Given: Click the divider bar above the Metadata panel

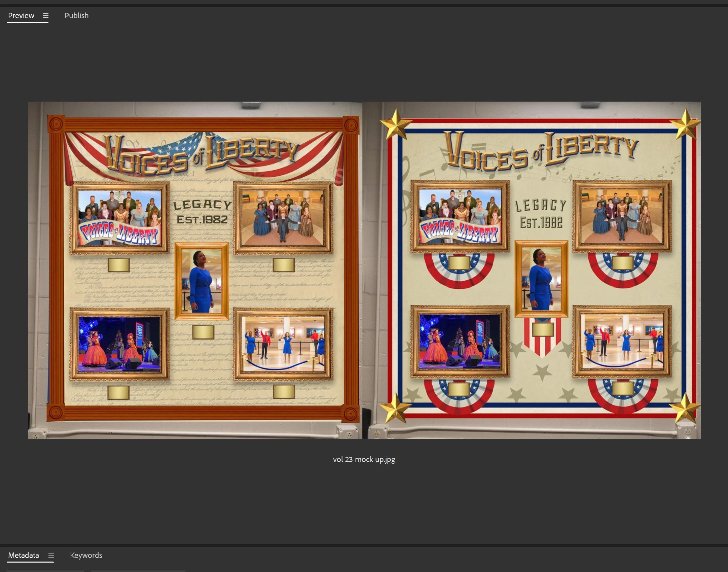Looking at the screenshot, I should click(364, 545).
